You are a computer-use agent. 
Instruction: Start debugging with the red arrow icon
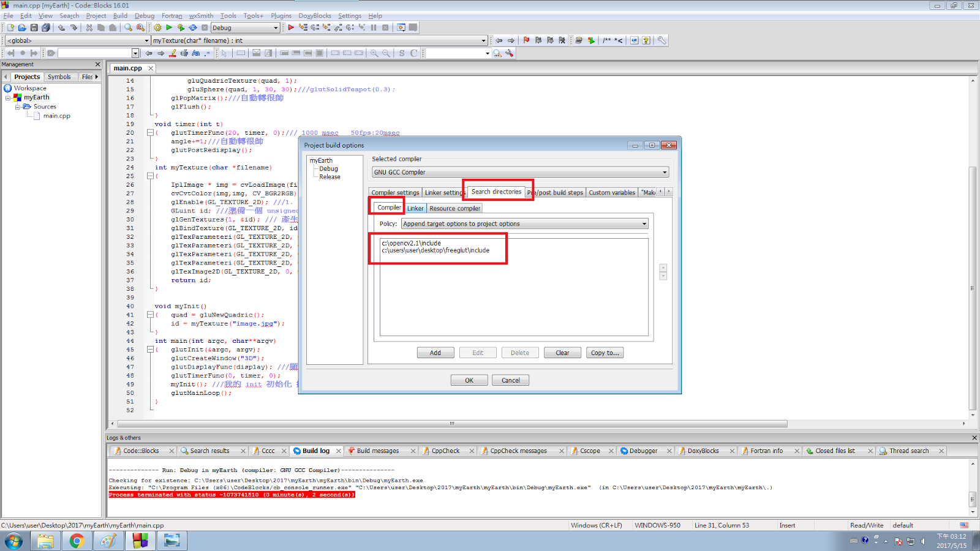click(291, 28)
